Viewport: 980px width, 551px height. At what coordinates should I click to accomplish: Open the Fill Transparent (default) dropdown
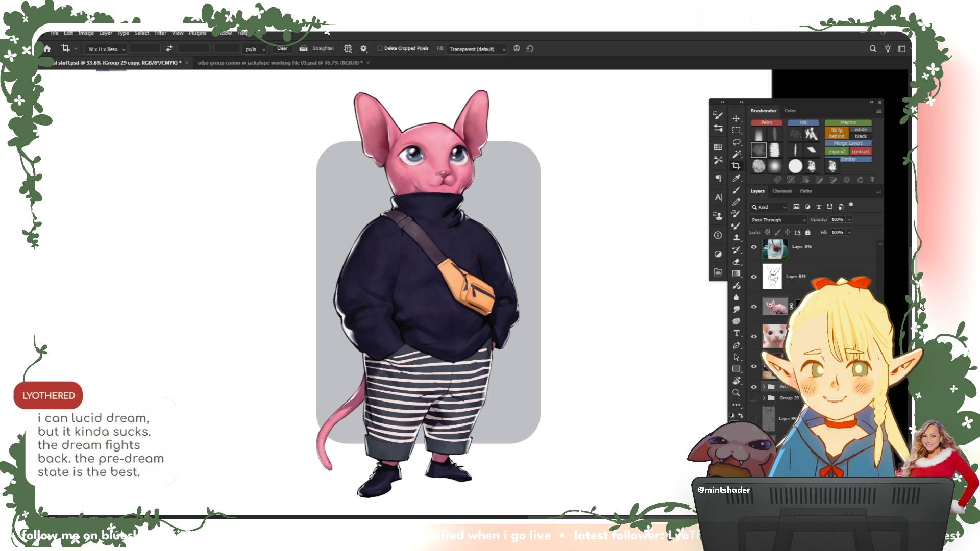(477, 49)
